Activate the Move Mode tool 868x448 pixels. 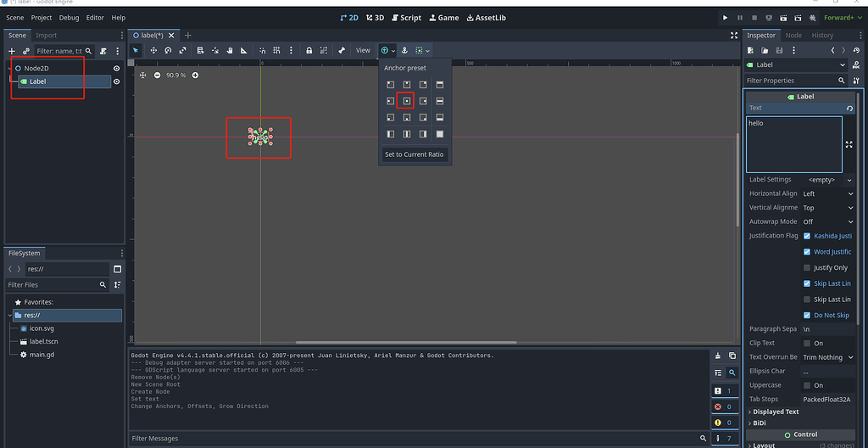click(153, 50)
